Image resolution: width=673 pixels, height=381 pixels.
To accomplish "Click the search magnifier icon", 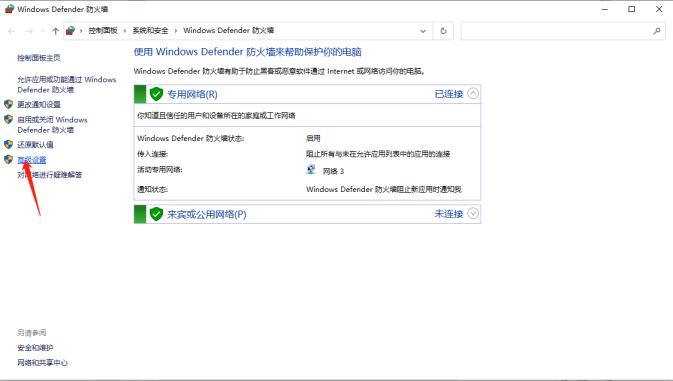I will [x=657, y=31].
